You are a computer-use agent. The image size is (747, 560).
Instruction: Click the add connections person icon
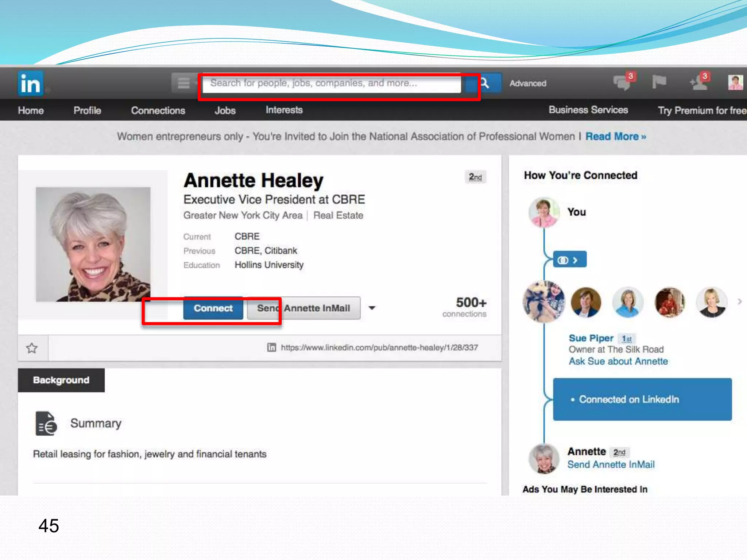[698, 82]
